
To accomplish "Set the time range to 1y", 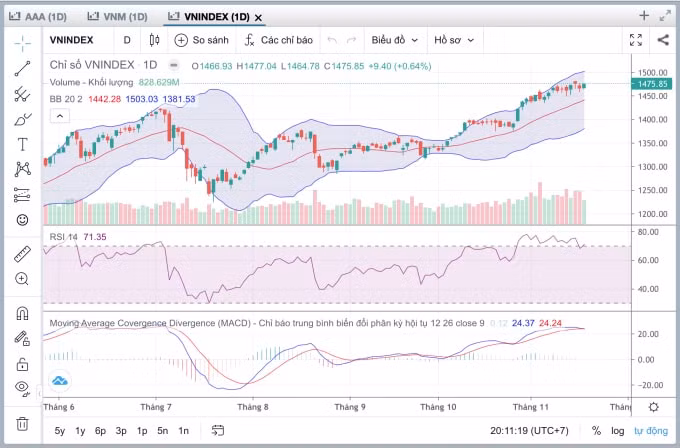I will (x=80, y=431).
